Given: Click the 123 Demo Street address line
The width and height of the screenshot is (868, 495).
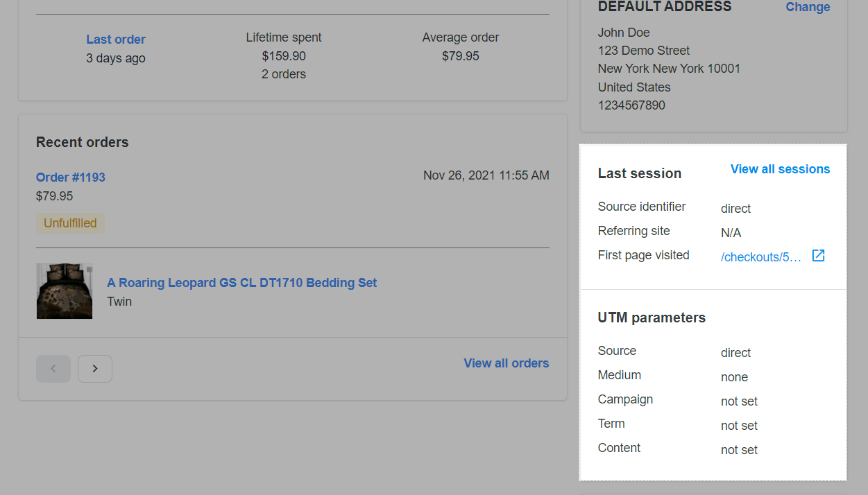Looking at the screenshot, I should tap(644, 51).
